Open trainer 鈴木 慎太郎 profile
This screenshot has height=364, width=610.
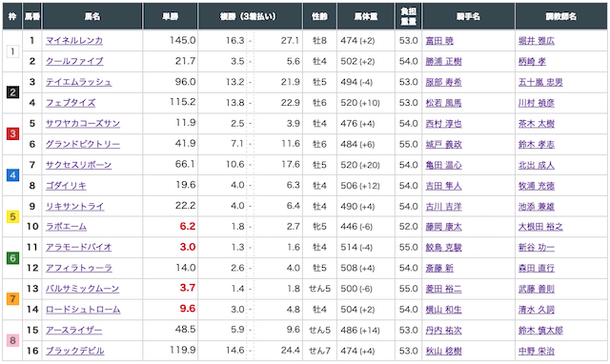pos(540,330)
